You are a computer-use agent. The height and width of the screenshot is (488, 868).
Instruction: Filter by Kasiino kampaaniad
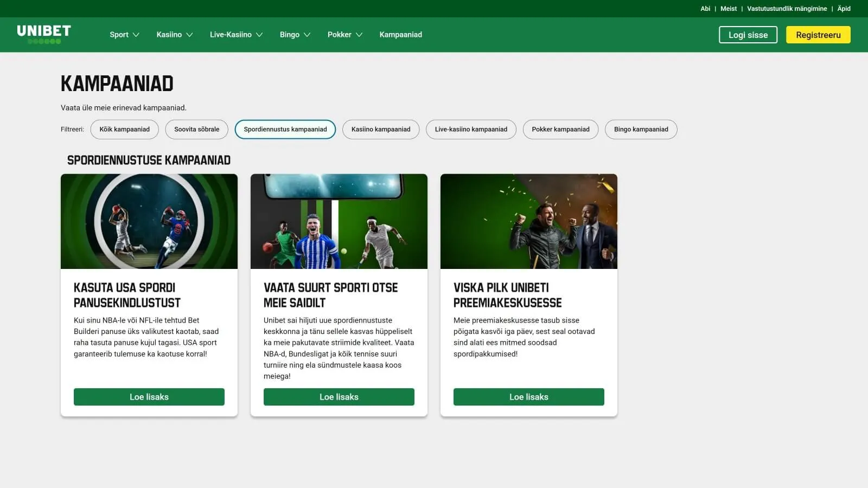click(380, 130)
